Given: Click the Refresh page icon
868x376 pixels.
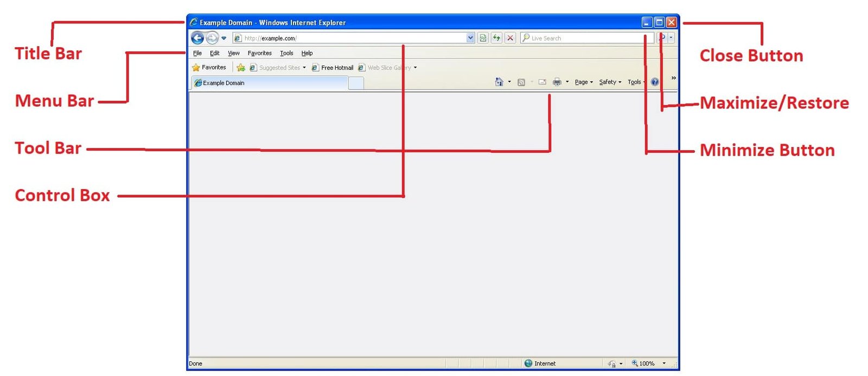Looking at the screenshot, I should (x=496, y=38).
